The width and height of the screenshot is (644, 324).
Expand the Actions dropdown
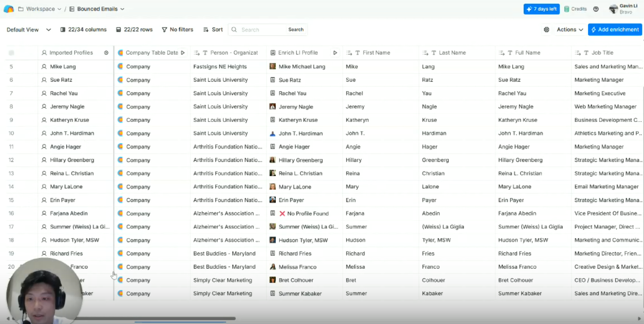[x=570, y=30]
